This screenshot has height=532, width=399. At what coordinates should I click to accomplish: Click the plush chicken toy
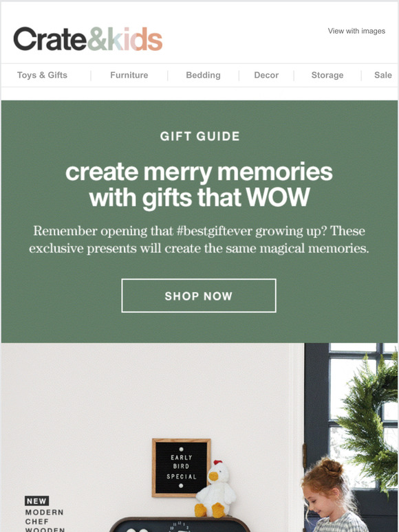click(x=215, y=489)
